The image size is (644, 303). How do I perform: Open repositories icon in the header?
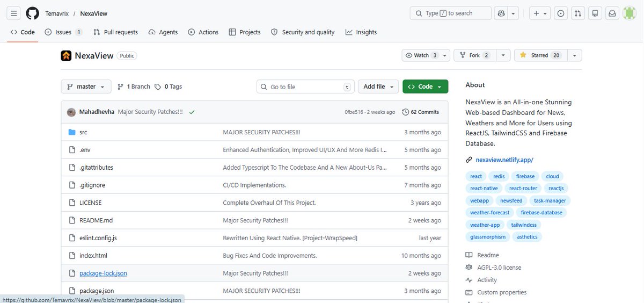click(595, 13)
